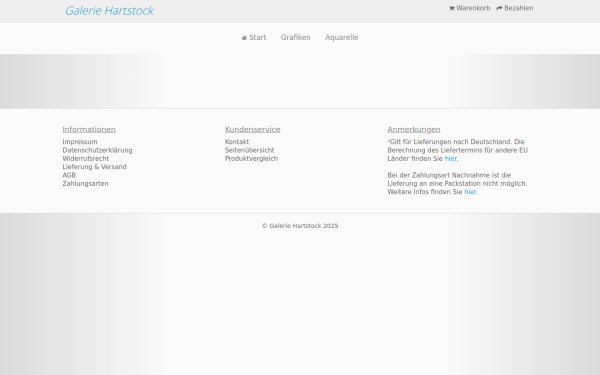The image size is (600, 375).
Task: Click 'hier' link about EU Länder delivery
Action: pos(450,158)
